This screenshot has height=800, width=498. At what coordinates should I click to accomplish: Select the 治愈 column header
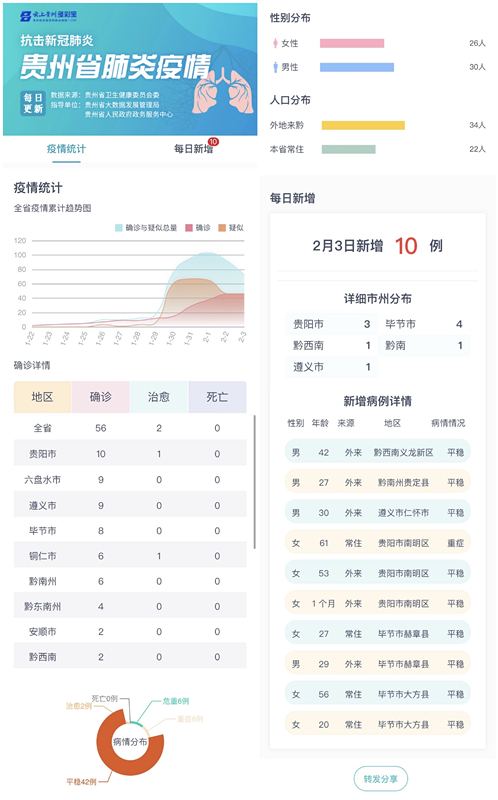coord(159,397)
